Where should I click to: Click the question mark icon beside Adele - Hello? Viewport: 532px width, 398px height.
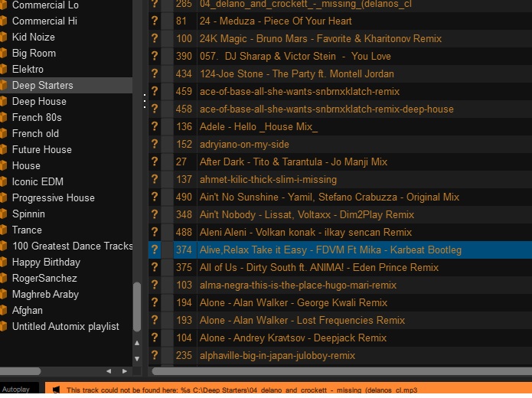pyautogui.click(x=155, y=127)
